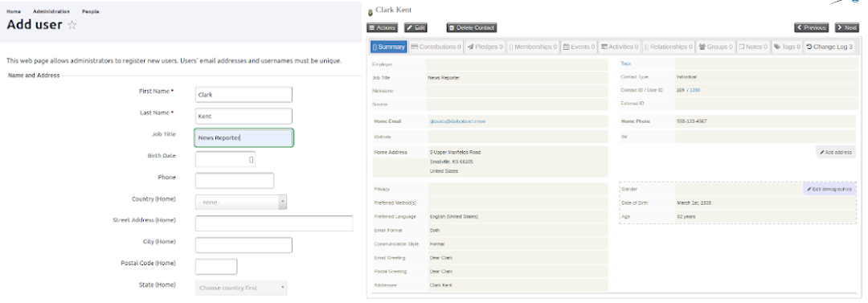Go to the Previous contact
The width and height of the screenshot is (868, 303).
click(811, 27)
